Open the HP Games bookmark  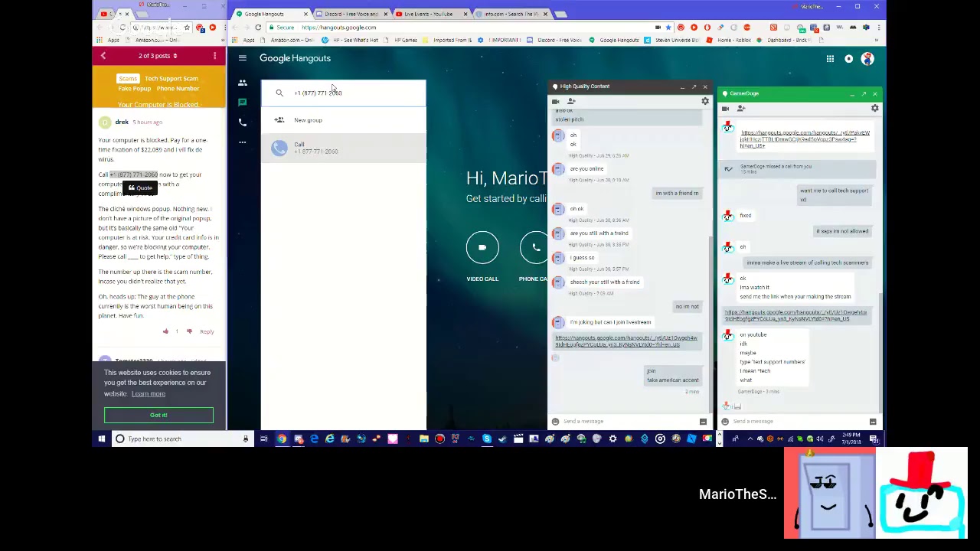click(401, 40)
